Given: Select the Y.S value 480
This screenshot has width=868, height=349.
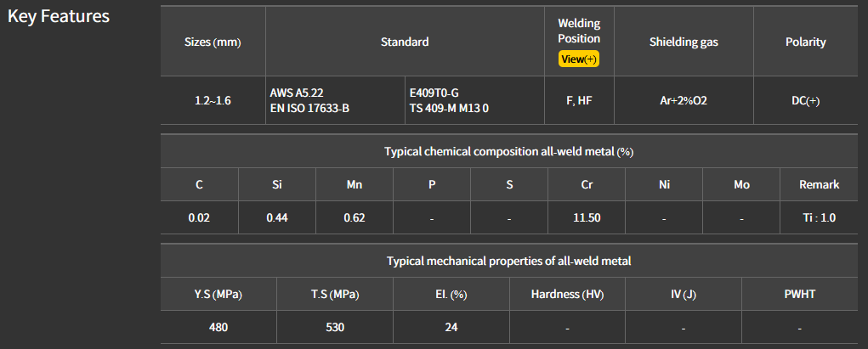Looking at the screenshot, I should coord(218,327).
